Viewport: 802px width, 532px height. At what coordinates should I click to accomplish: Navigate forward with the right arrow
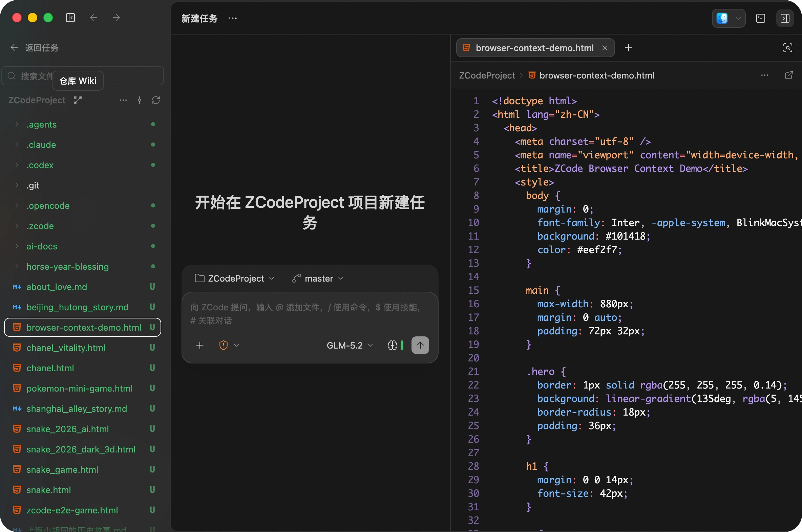pyautogui.click(x=117, y=18)
